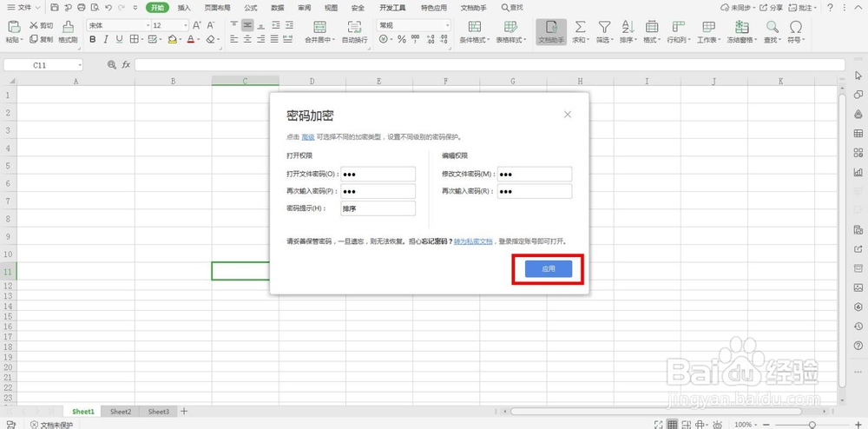868x429 pixels.
Task: Toggle Italic formatting
Action: coord(106,39)
